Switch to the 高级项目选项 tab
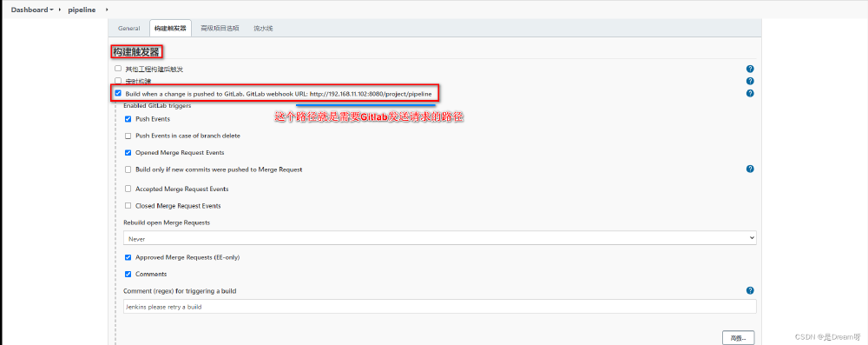Image resolution: width=868 pixels, height=345 pixels. coord(220,29)
